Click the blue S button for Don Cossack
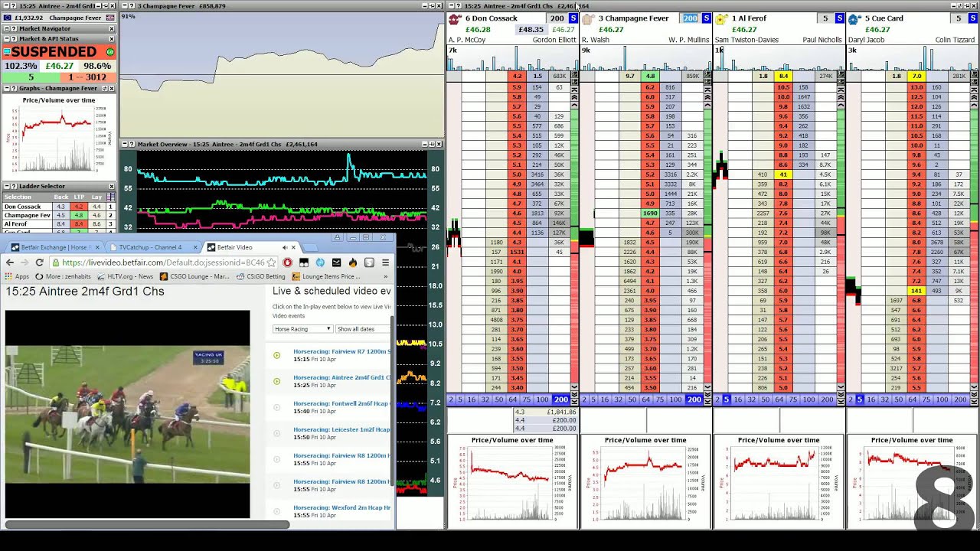Viewport: 980px width, 551px height. [x=573, y=18]
